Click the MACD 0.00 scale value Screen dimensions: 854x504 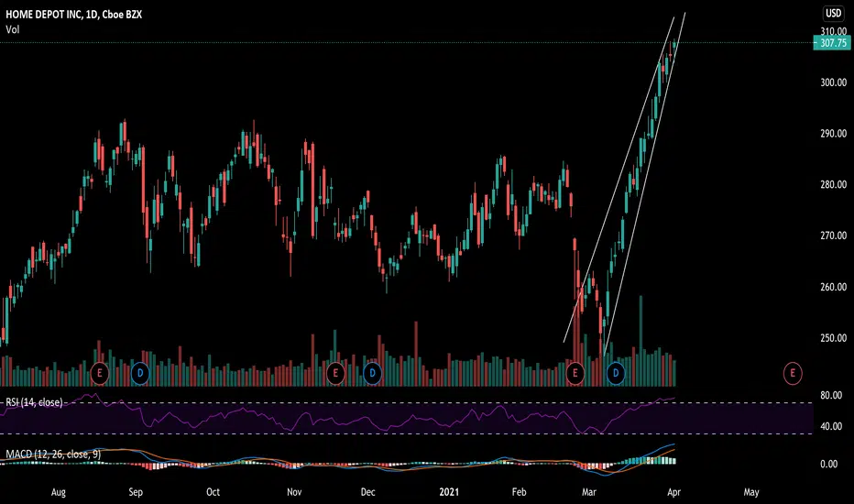point(829,465)
